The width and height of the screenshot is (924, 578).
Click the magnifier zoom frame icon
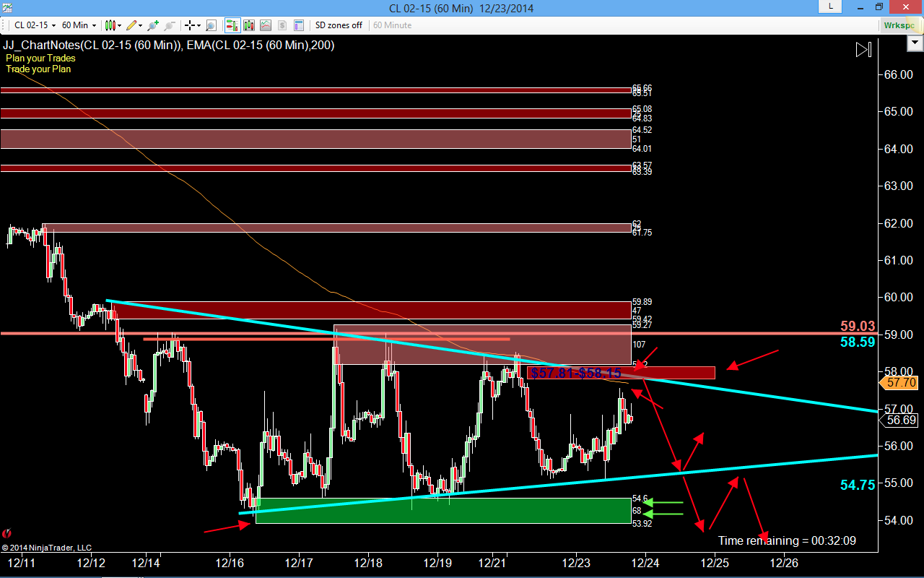point(211,25)
